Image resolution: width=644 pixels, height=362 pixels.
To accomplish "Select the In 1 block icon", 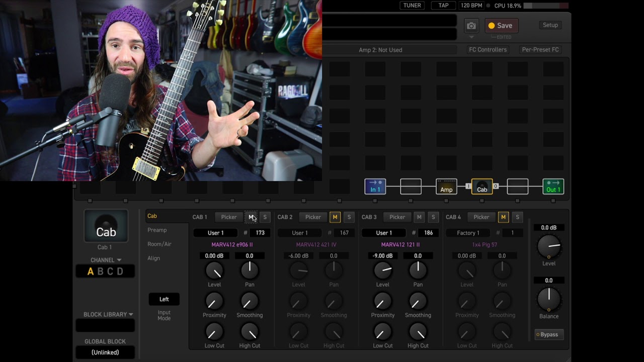I will (375, 187).
